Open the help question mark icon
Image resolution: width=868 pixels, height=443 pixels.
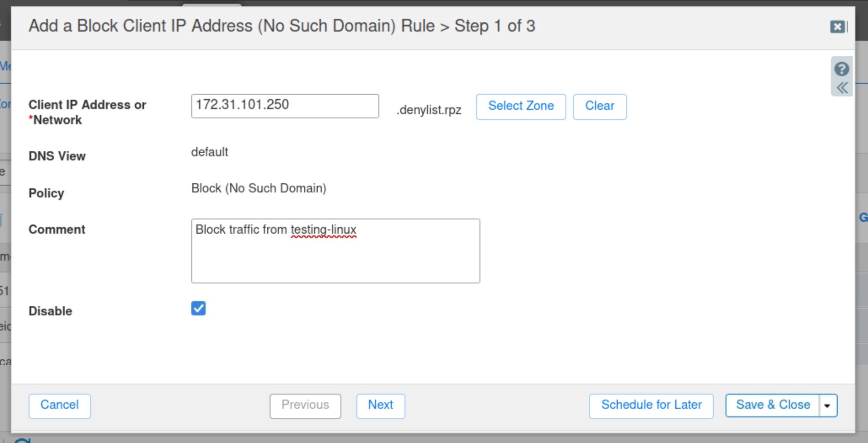pyautogui.click(x=841, y=69)
